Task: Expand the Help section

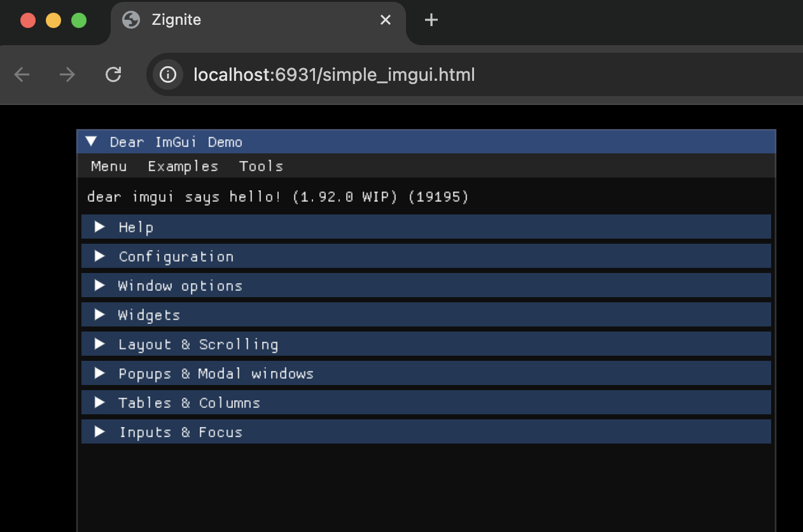Action: tap(426, 227)
